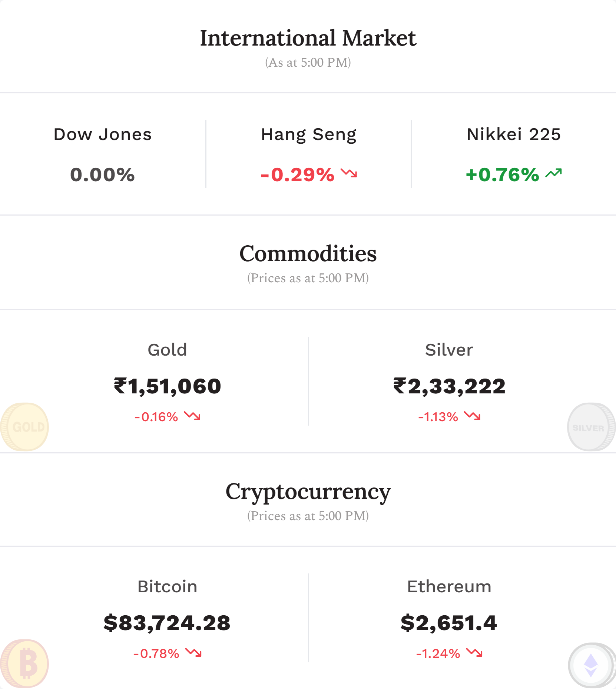Click the Gold coin icon

click(24, 427)
